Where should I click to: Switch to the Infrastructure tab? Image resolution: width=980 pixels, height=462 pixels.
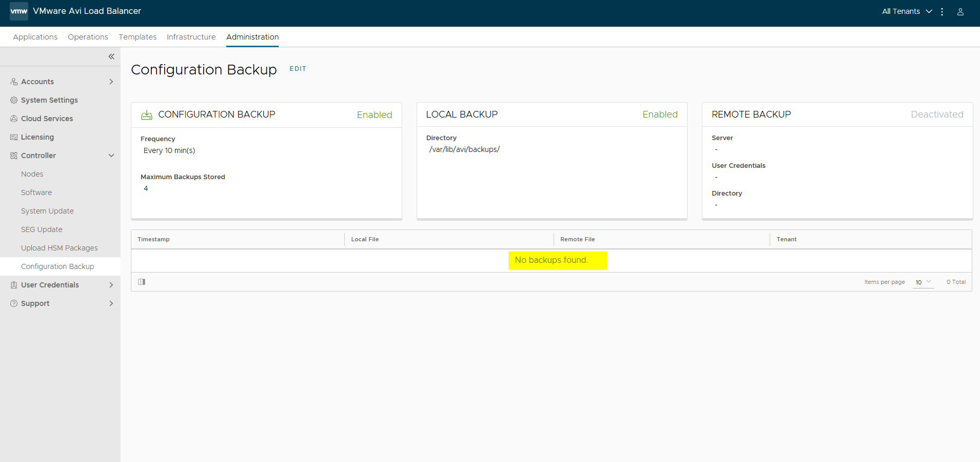tap(191, 37)
